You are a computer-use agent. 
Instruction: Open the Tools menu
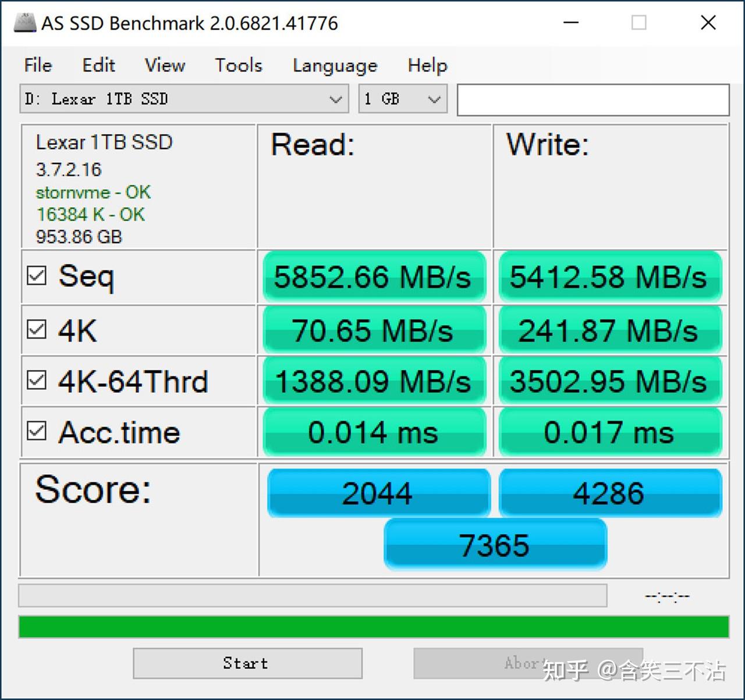237,65
